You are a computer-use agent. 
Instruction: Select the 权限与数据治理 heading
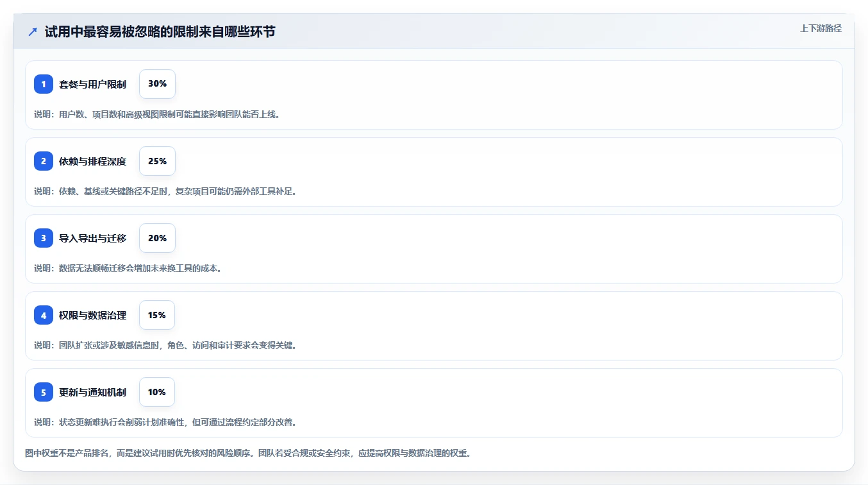[x=92, y=315]
